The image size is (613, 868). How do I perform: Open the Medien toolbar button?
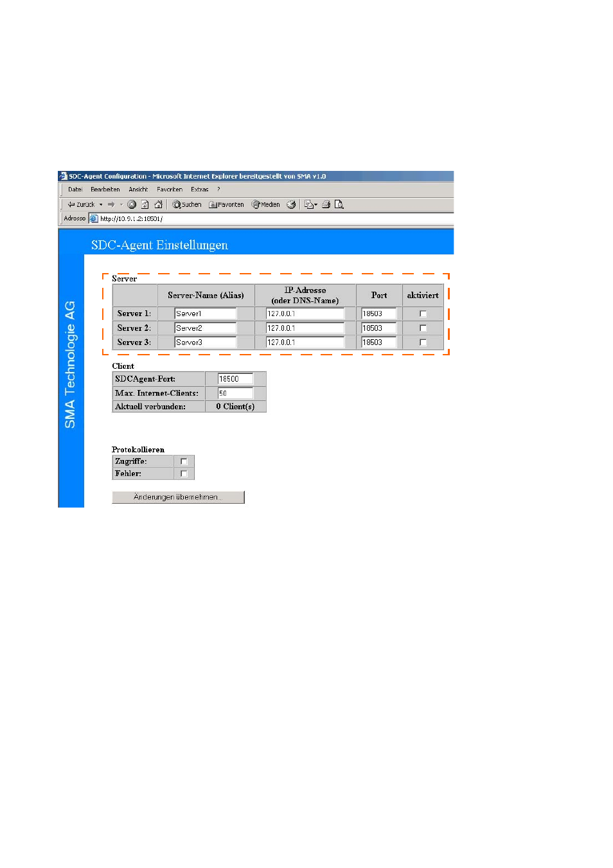pos(266,204)
